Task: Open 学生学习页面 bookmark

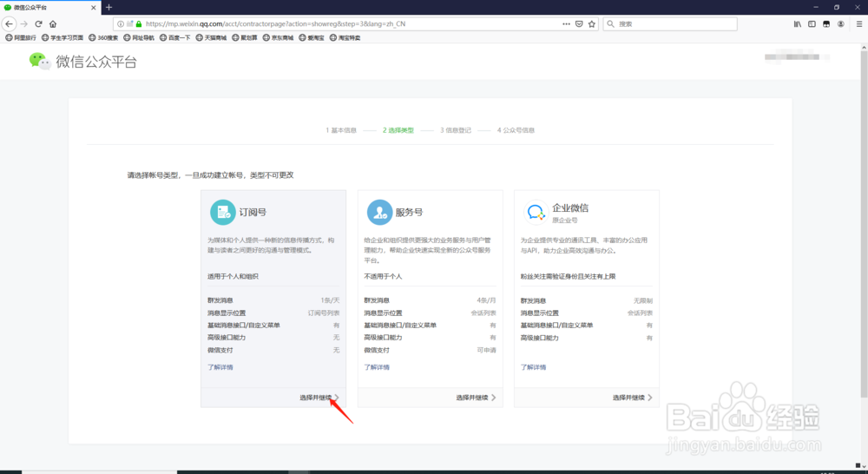Action: tap(62, 37)
